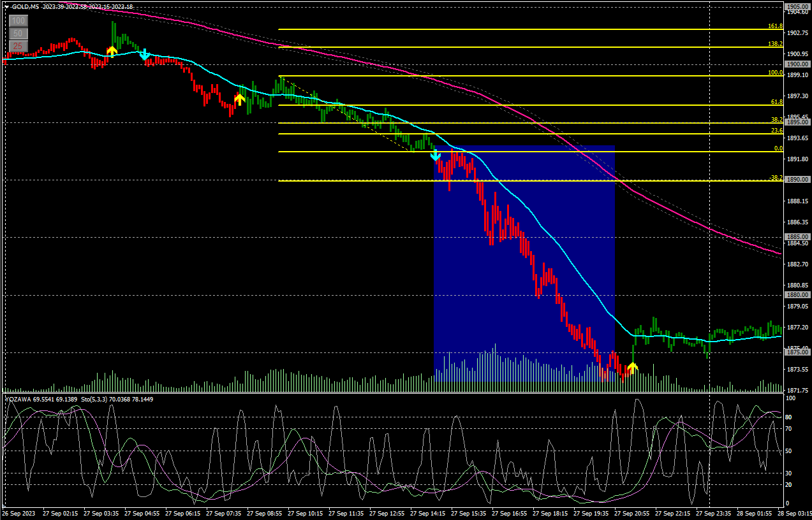The width and height of the screenshot is (812, 520).
Task: Select the red 25 button
Action: 18,47
